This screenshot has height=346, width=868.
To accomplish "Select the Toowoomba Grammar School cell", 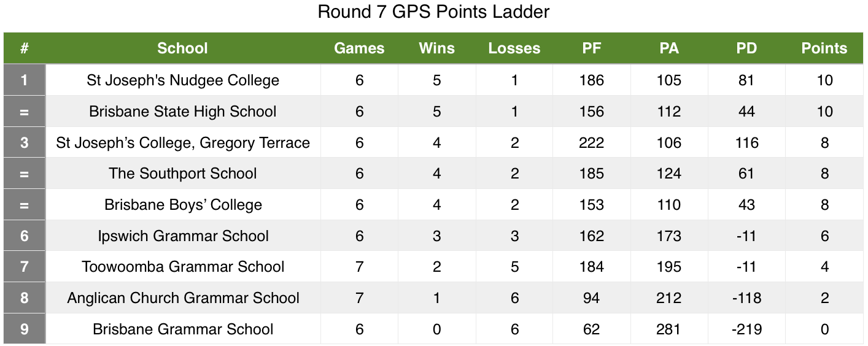I will point(183,267).
